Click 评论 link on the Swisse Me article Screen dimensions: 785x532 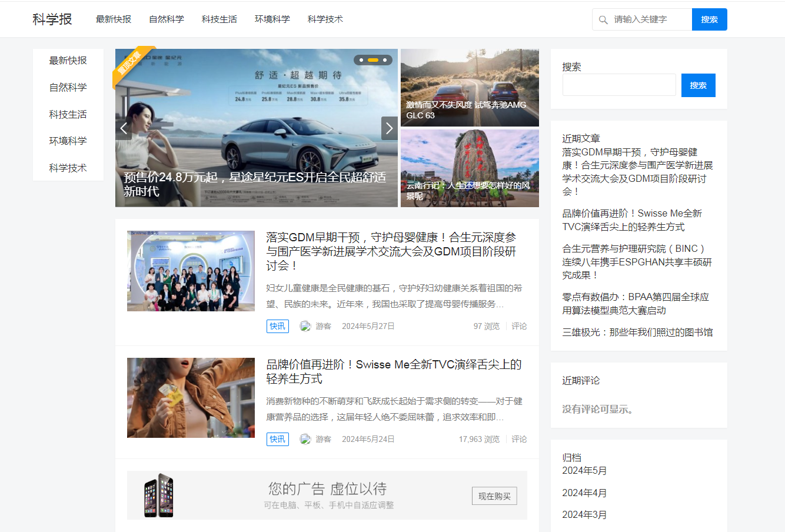pos(519,439)
